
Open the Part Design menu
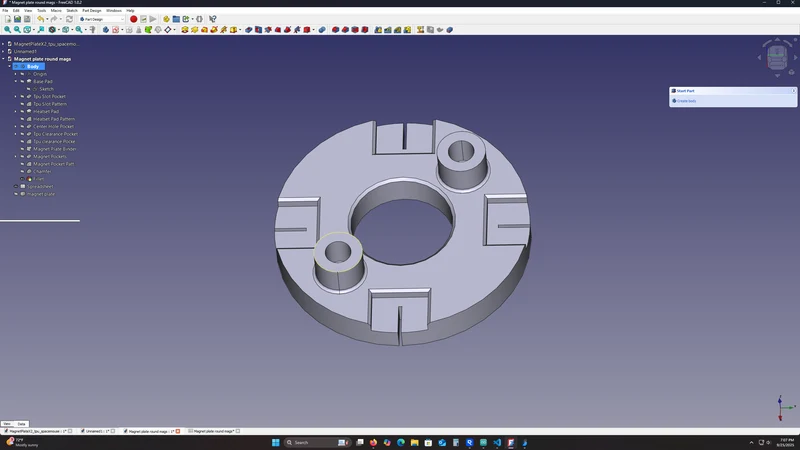pos(92,10)
